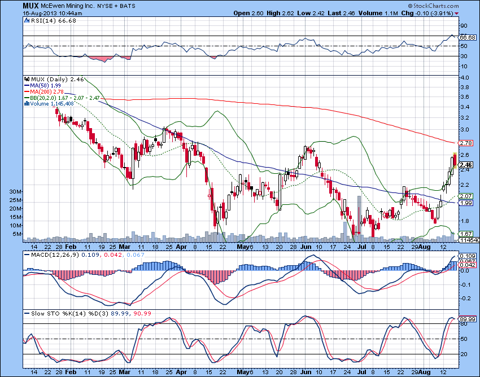Click the MUX ticker symbol in the header
This screenshot has height=377, width=480.
click(31, 6)
